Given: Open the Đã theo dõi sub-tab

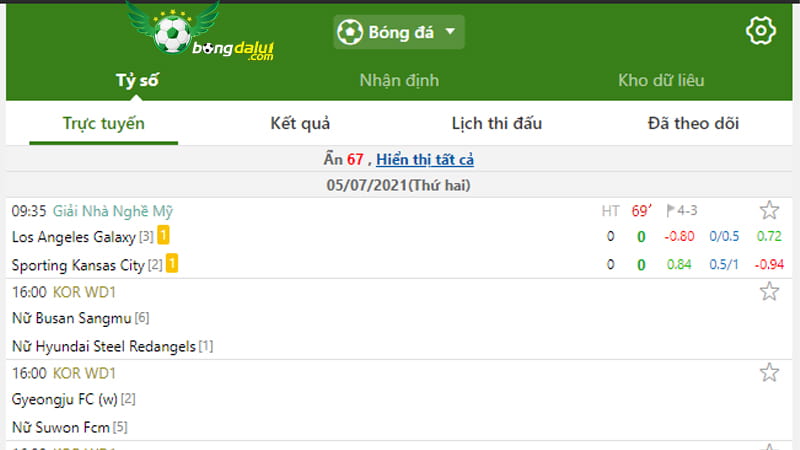Looking at the screenshot, I should [693, 123].
